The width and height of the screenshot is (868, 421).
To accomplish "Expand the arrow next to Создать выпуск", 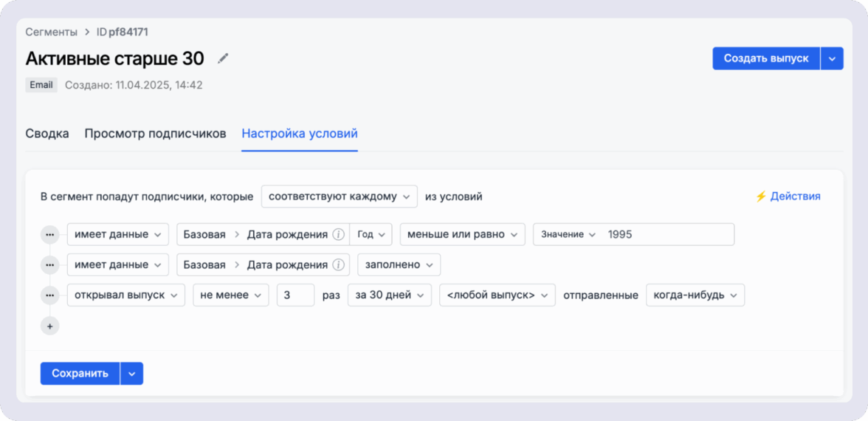I will point(832,58).
